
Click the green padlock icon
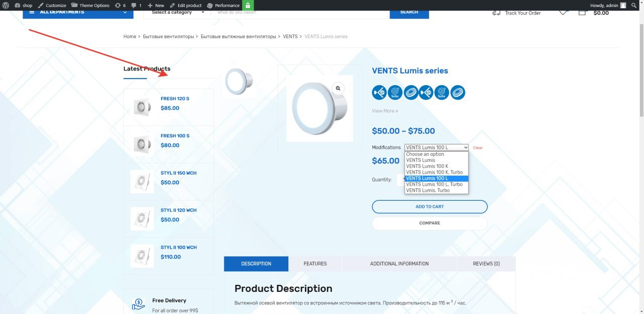248,5
